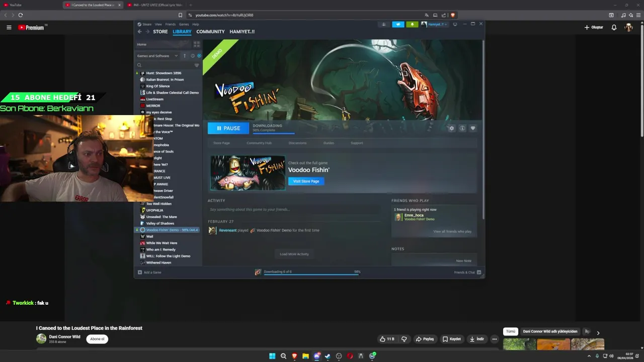Open Discussions tab for the game

pyautogui.click(x=297, y=143)
